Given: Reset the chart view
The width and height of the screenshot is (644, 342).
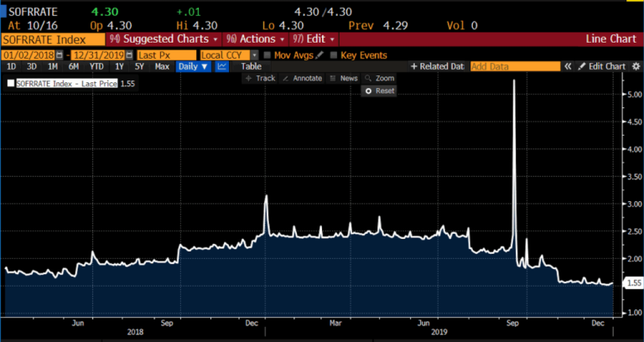Looking at the screenshot, I should (380, 90).
